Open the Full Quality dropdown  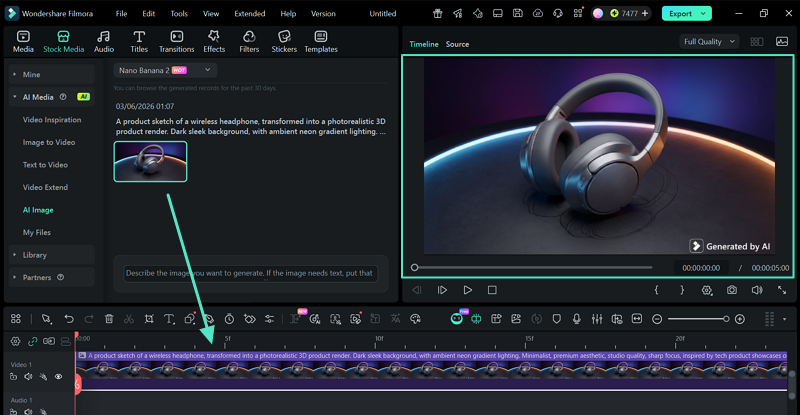(709, 42)
